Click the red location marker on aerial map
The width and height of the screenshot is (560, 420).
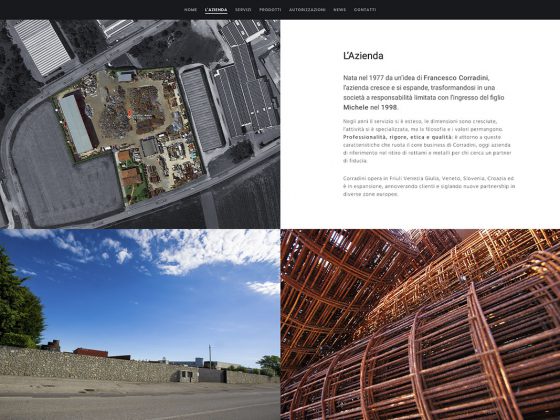coord(130,113)
